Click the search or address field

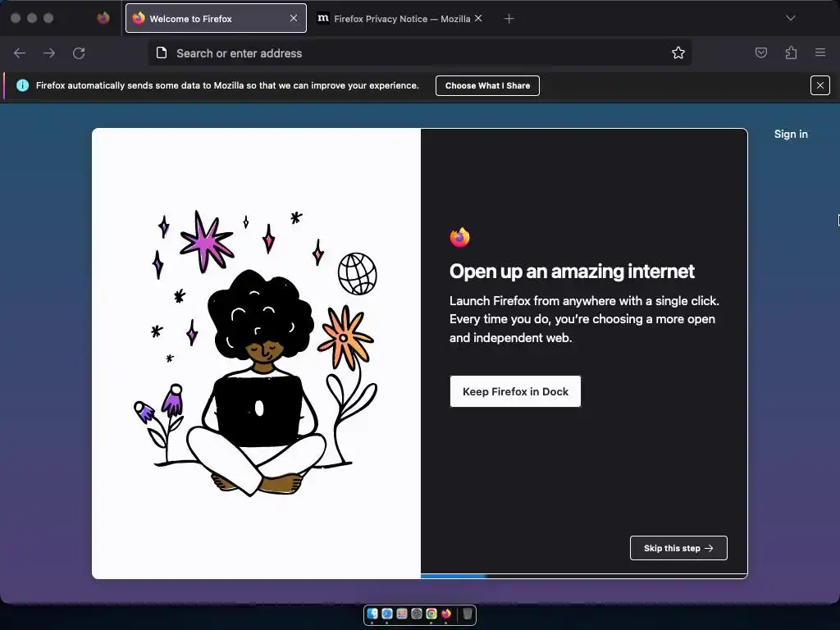click(x=419, y=53)
